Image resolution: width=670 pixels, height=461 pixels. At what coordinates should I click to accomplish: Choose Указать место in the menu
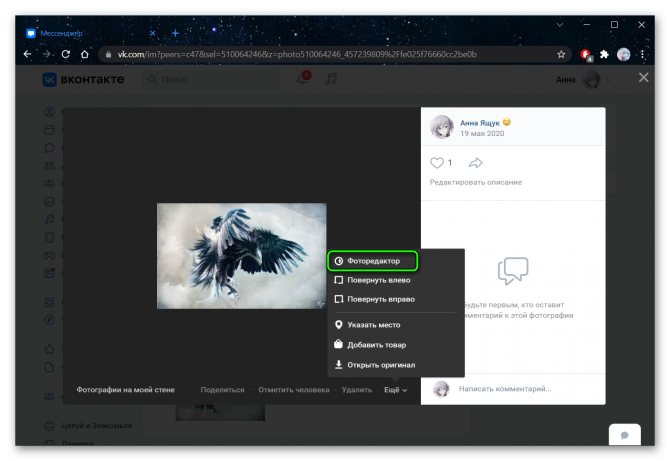click(368, 325)
